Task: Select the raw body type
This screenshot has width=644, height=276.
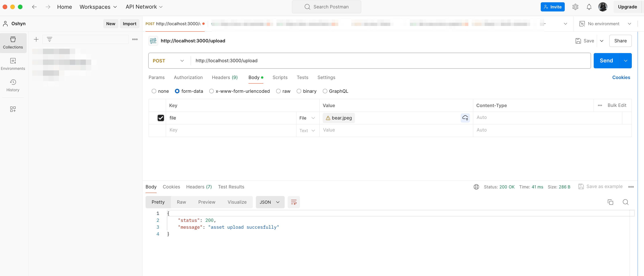Action: click(283, 91)
